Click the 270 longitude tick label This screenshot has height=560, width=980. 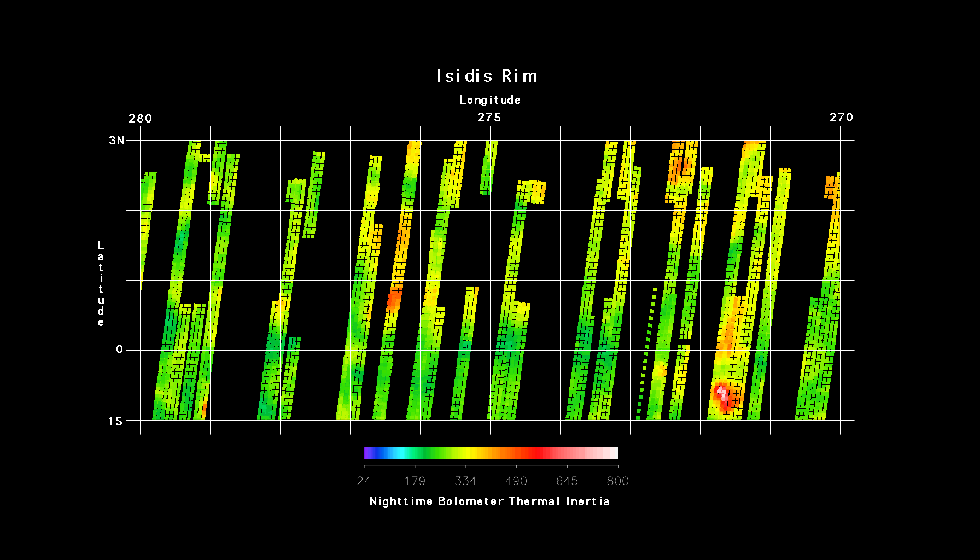point(841,118)
